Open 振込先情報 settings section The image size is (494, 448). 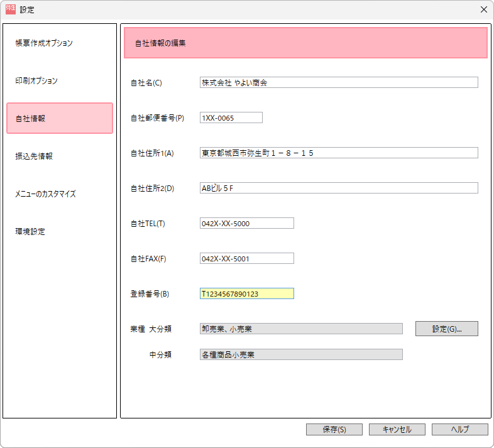pyautogui.click(x=34, y=156)
